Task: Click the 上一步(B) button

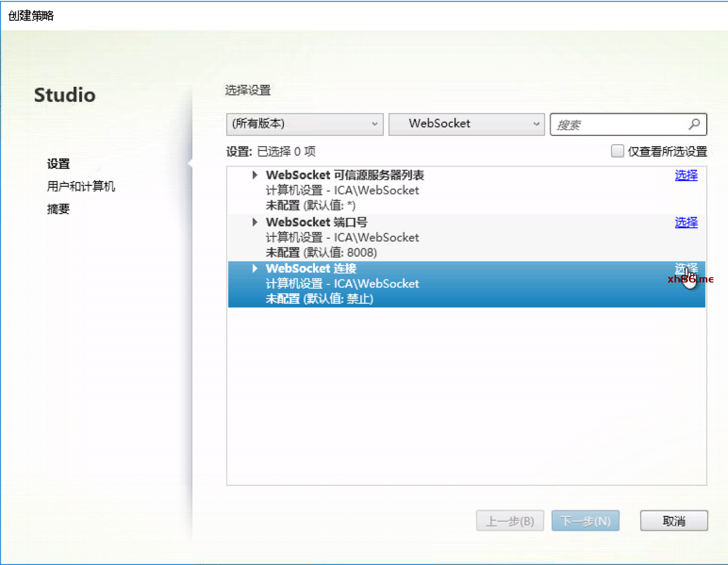Action: tap(510, 521)
